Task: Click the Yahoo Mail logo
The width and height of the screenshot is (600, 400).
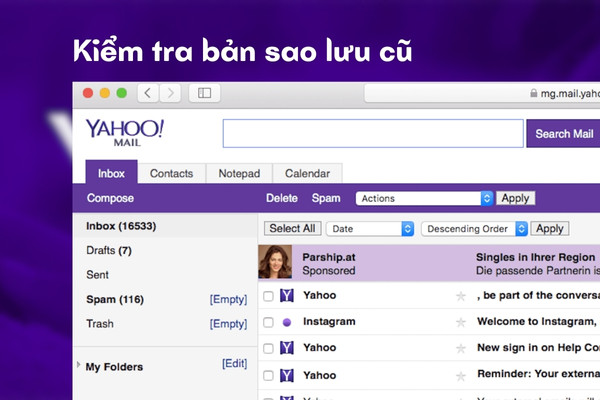Action: pos(125,132)
